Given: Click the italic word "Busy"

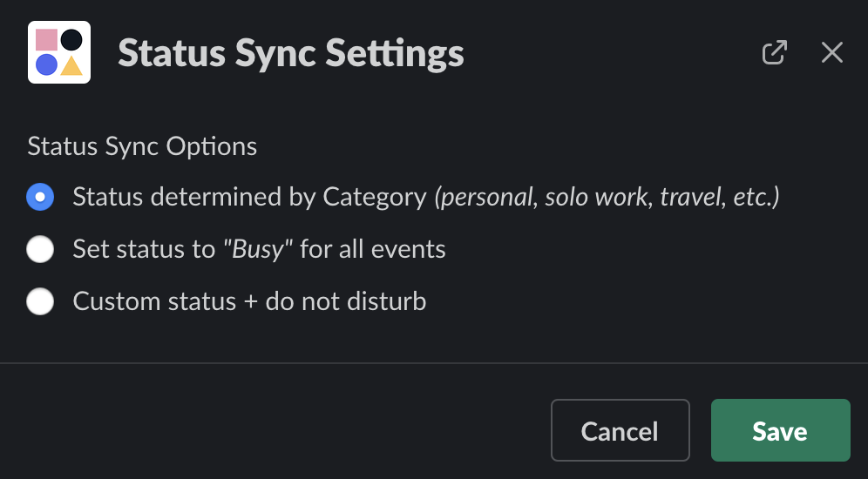Looking at the screenshot, I should [x=258, y=250].
